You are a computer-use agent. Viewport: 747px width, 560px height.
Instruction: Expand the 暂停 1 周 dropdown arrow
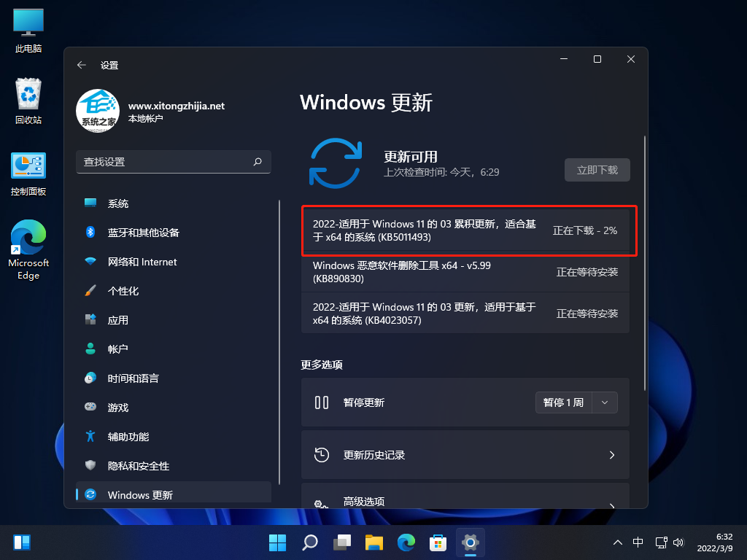(x=606, y=402)
